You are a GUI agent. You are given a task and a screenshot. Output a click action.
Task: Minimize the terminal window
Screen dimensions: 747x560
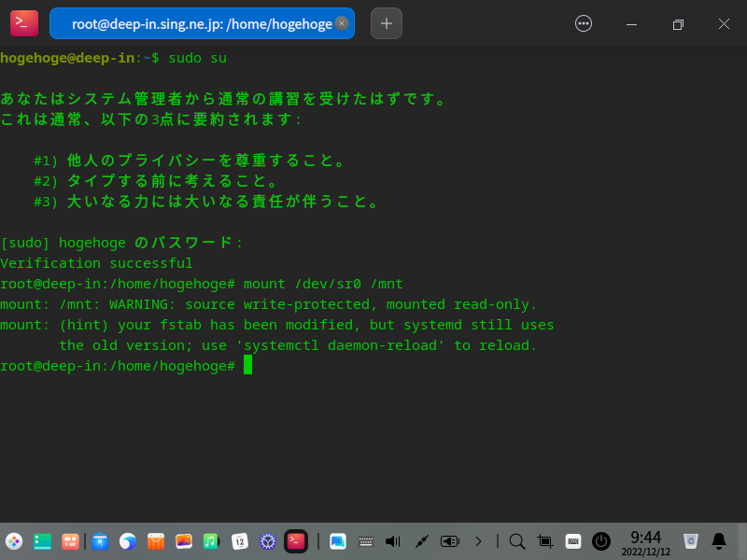[632, 24]
